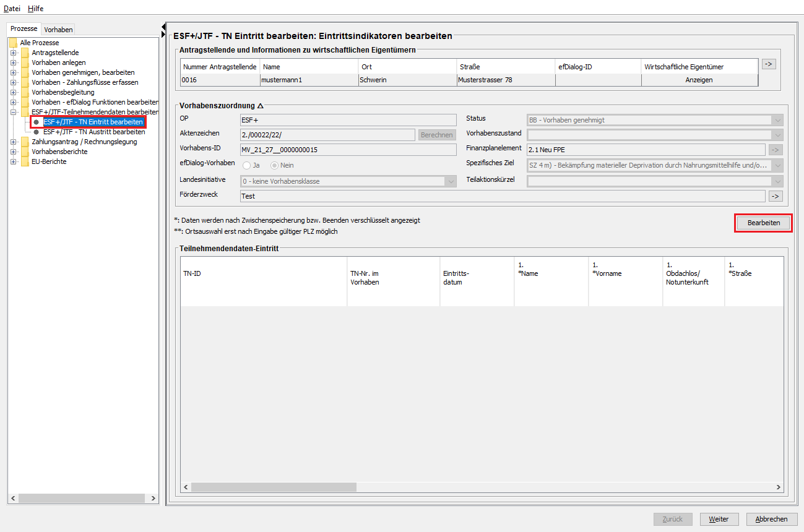This screenshot has width=804, height=532.
Task: Click the Zahlungsflüsse erfassen folder icon
Action: coord(25,82)
